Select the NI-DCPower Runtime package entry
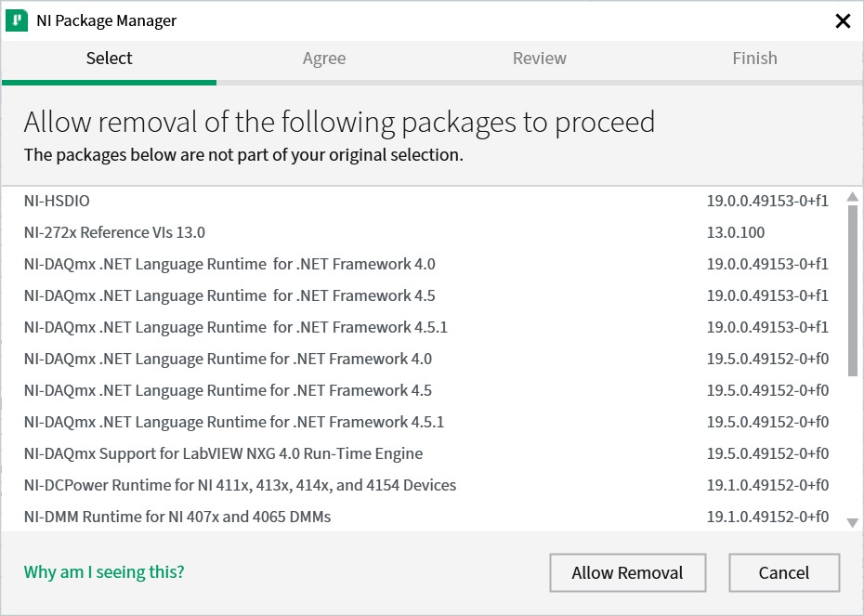This screenshot has width=864, height=616. pyautogui.click(x=372, y=485)
